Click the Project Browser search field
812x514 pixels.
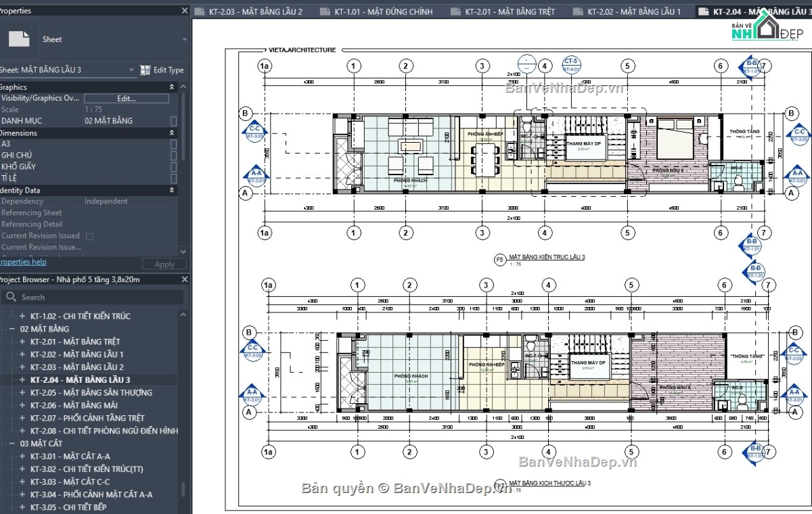(93, 297)
